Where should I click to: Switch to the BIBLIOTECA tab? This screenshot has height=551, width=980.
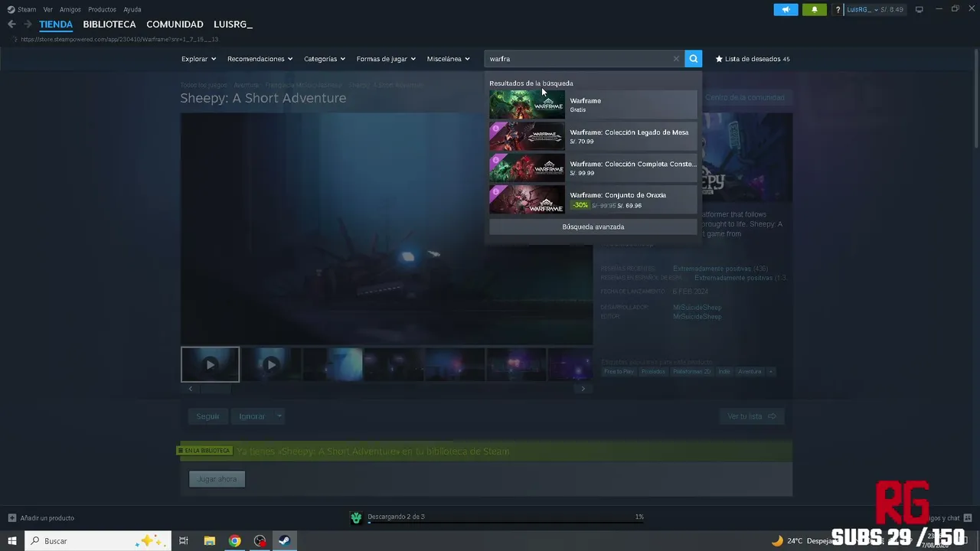pyautogui.click(x=109, y=24)
